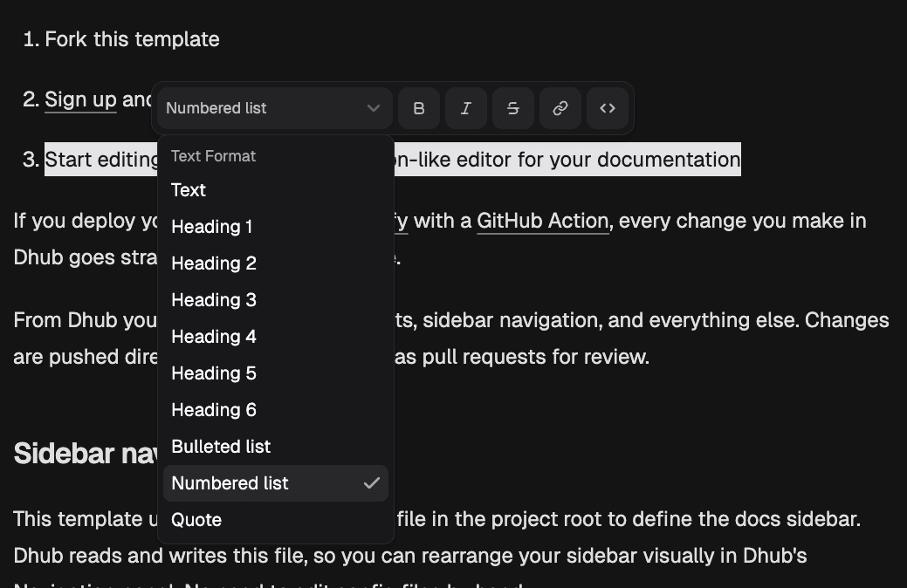Format selection as code with the <> icon

(607, 107)
